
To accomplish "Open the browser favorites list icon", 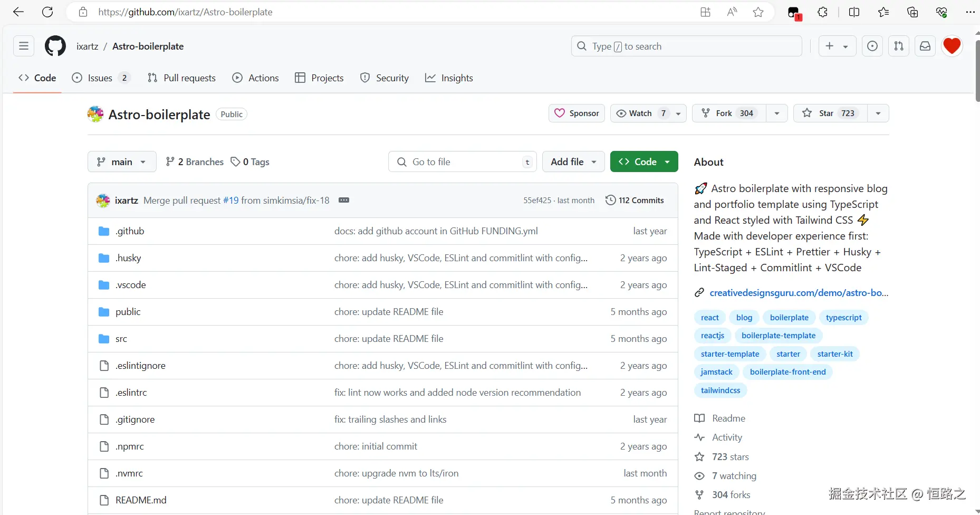I will point(884,12).
